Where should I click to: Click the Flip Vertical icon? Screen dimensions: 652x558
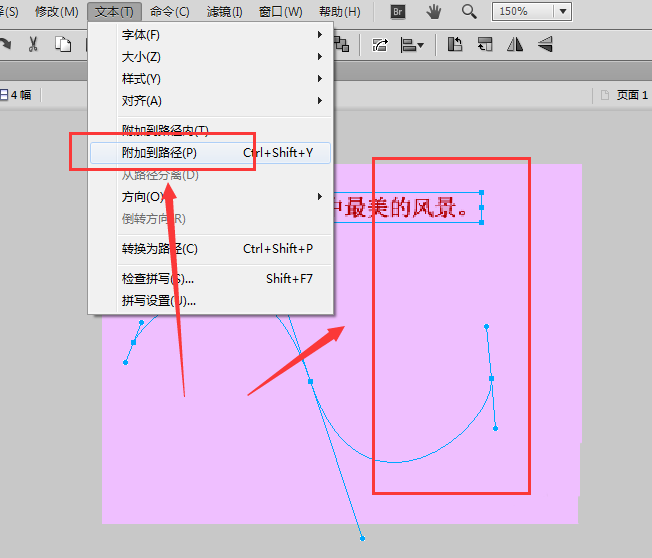[x=545, y=44]
